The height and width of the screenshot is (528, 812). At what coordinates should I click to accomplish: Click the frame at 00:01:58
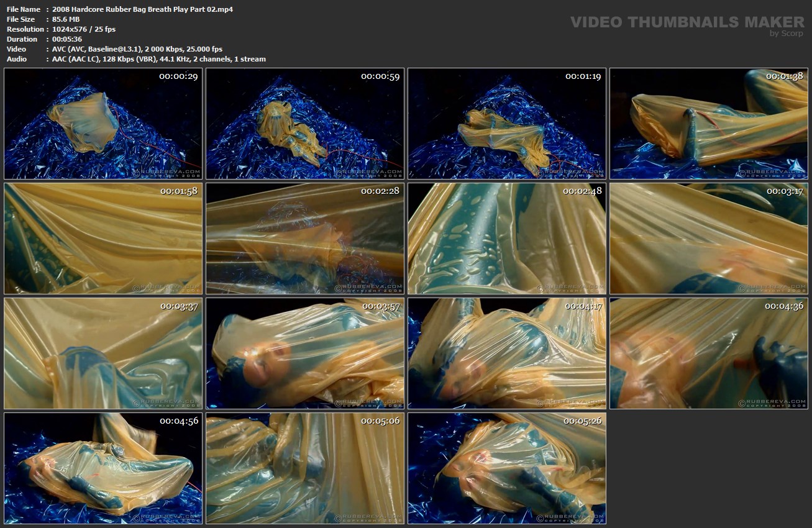[x=103, y=239]
